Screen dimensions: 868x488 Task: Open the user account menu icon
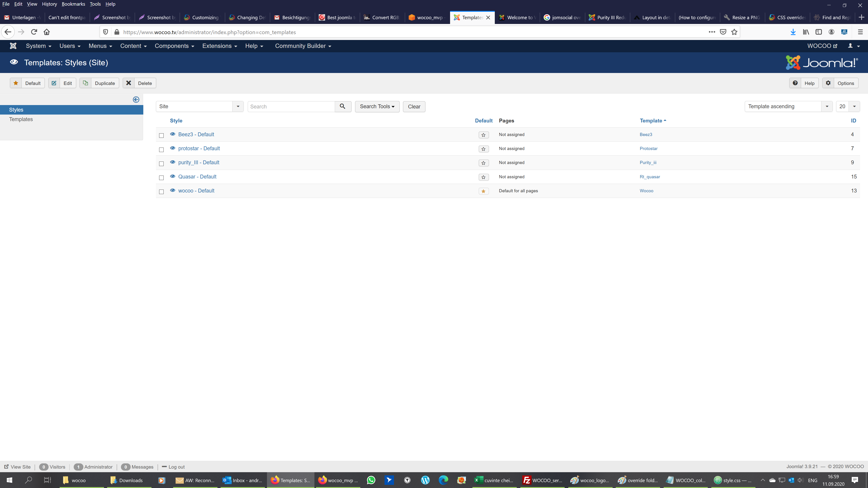click(x=854, y=46)
